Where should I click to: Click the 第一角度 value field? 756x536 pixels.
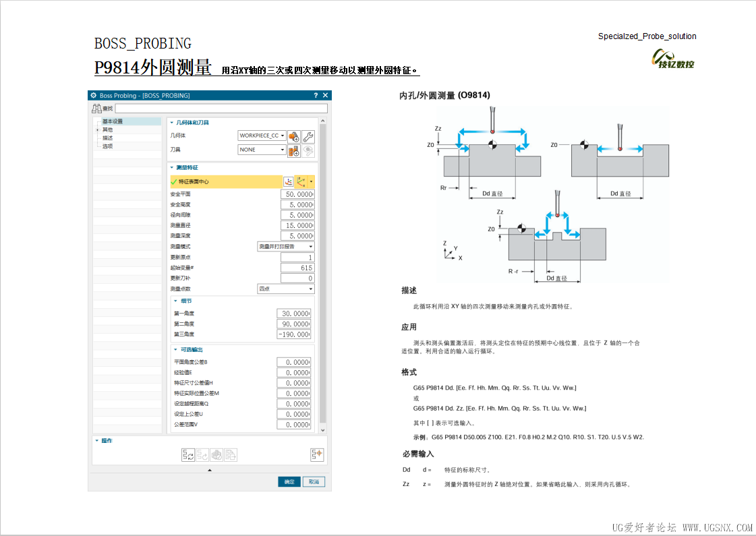pyautogui.click(x=293, y=314)
